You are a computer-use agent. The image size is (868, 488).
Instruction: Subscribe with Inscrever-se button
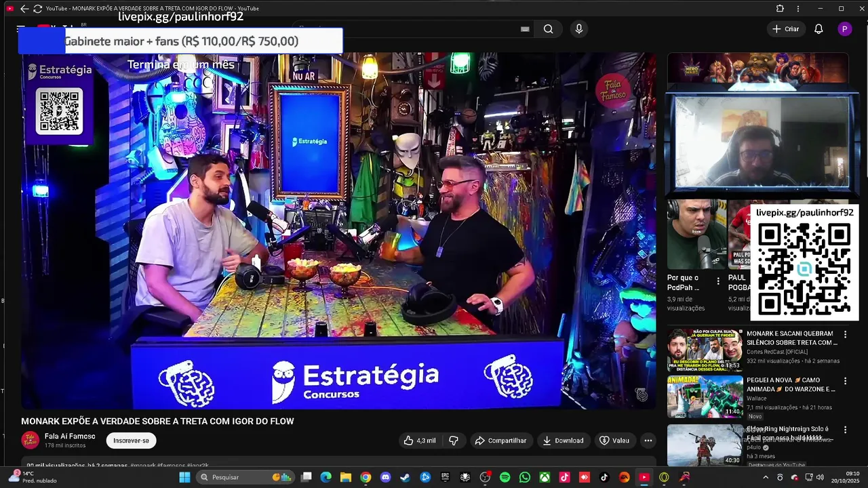pos(131,441)
